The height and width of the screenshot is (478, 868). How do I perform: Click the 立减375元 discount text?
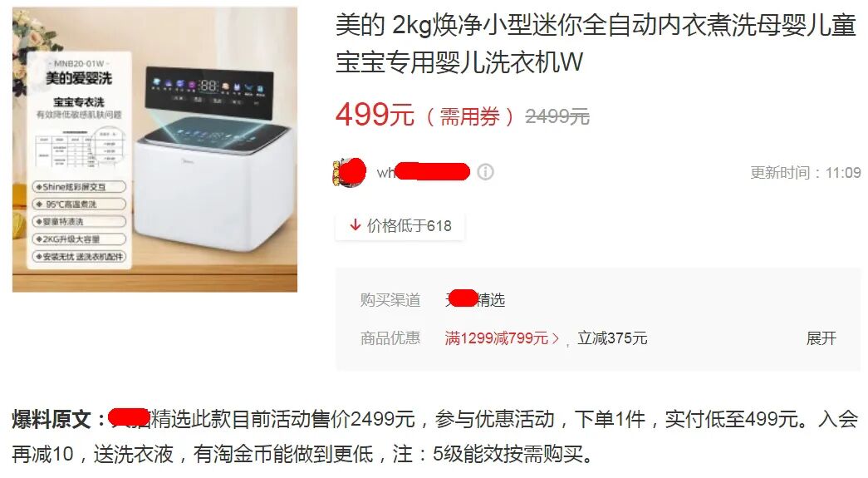(612, 338)
